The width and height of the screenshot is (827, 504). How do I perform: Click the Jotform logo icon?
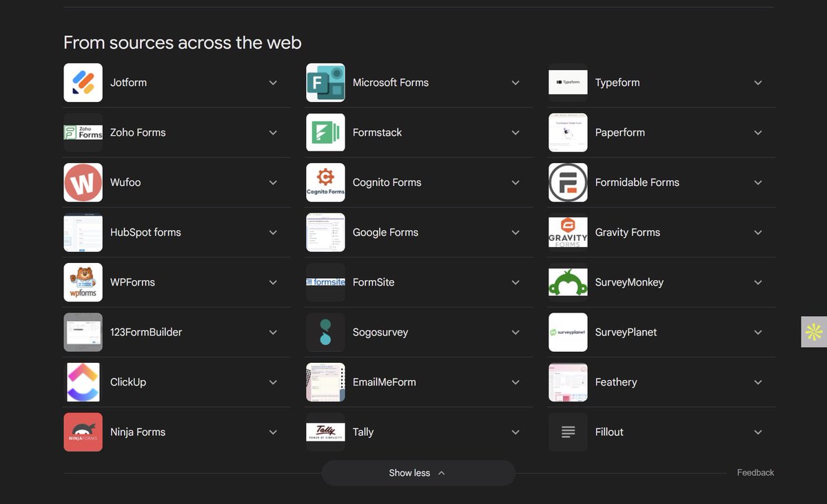pyautogui.click(x=83, y=83)
